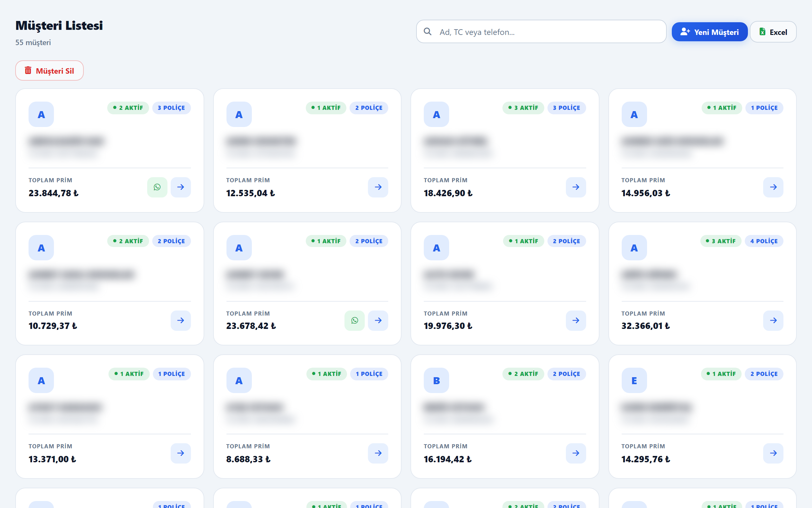Click the A avatar on the 32.366,01 ₺ card

pyautogui.click(x=634, y=248)
